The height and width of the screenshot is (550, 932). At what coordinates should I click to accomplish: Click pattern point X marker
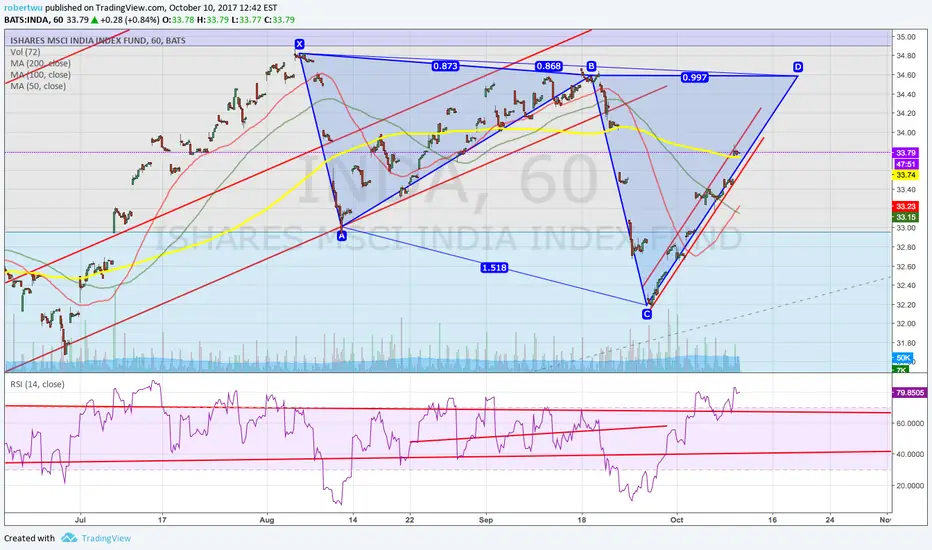pos(300,44)
